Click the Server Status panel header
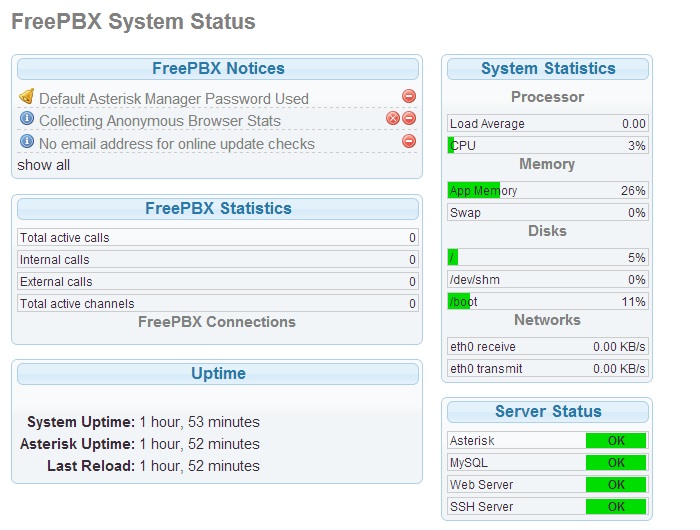The image size is (700, 530). (548, 412)
